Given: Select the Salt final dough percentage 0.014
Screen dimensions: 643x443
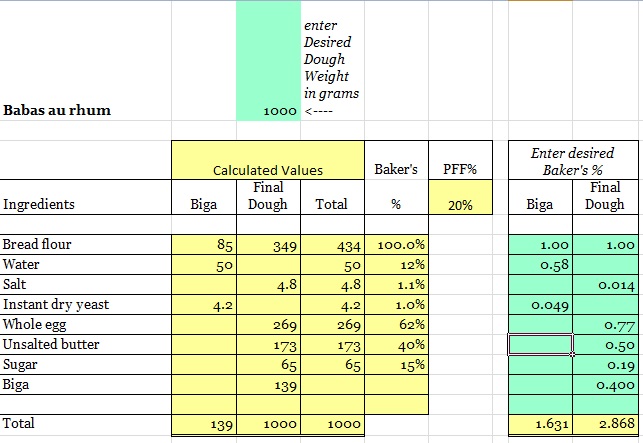Looking at the screenshot, I should click(604, 285).
